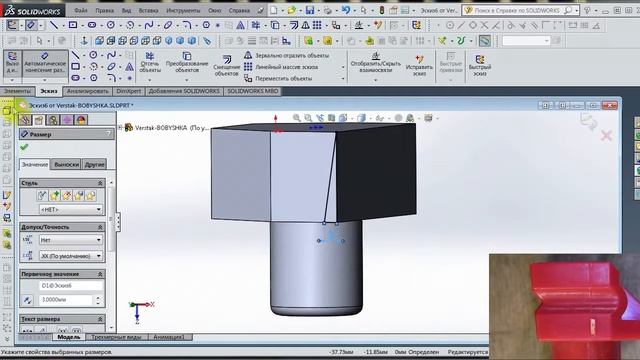Open the ConfigurationManager panel icon

coord(53,120)
